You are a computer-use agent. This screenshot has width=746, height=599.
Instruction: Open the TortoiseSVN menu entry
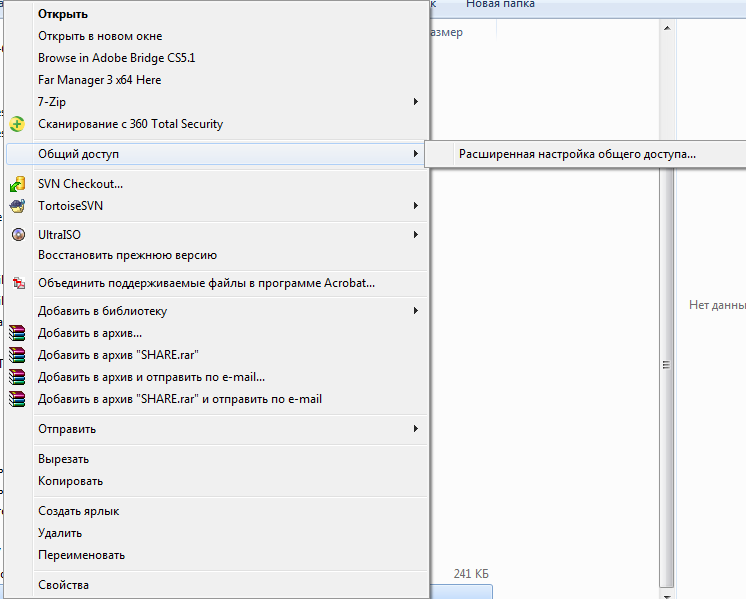point(216,206)
